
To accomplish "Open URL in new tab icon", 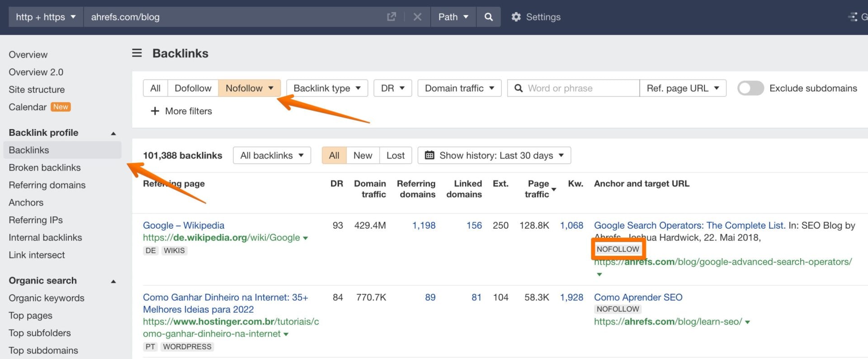I will (392, 17).
